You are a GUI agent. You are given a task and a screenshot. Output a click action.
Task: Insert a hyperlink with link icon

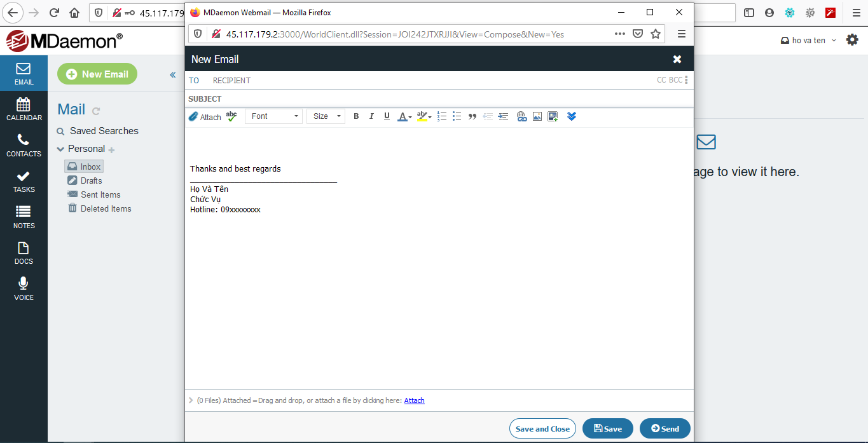tap(522, 116)
